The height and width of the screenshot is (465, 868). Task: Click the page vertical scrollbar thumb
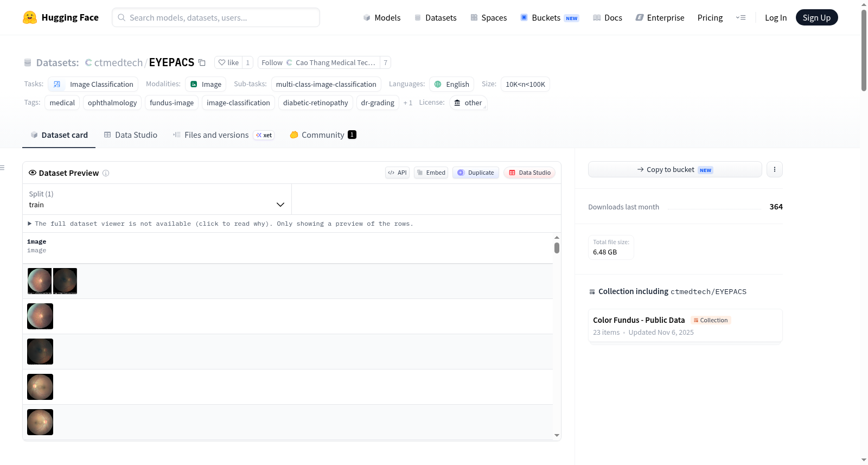click(x=864, y=50)
